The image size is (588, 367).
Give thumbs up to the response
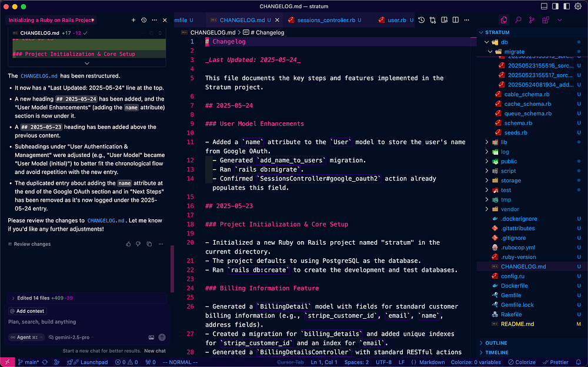click(128, 244)
